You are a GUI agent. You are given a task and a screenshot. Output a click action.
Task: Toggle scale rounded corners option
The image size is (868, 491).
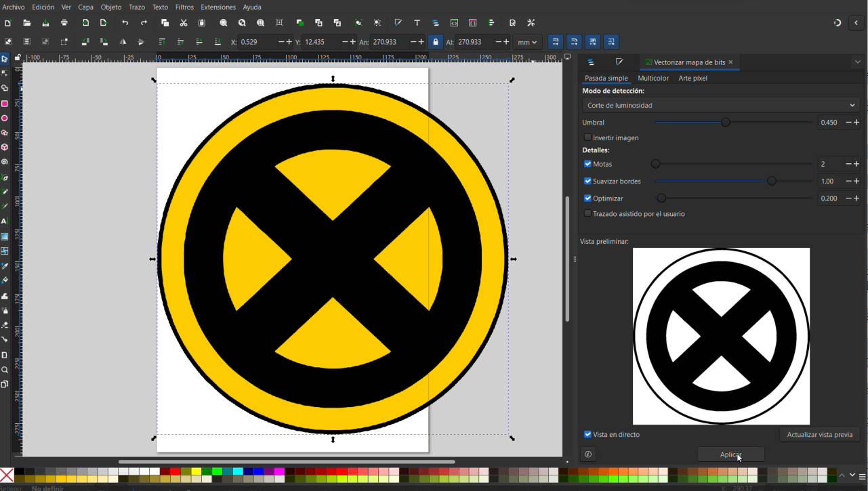pyautogui.click(x=574, y=42)
